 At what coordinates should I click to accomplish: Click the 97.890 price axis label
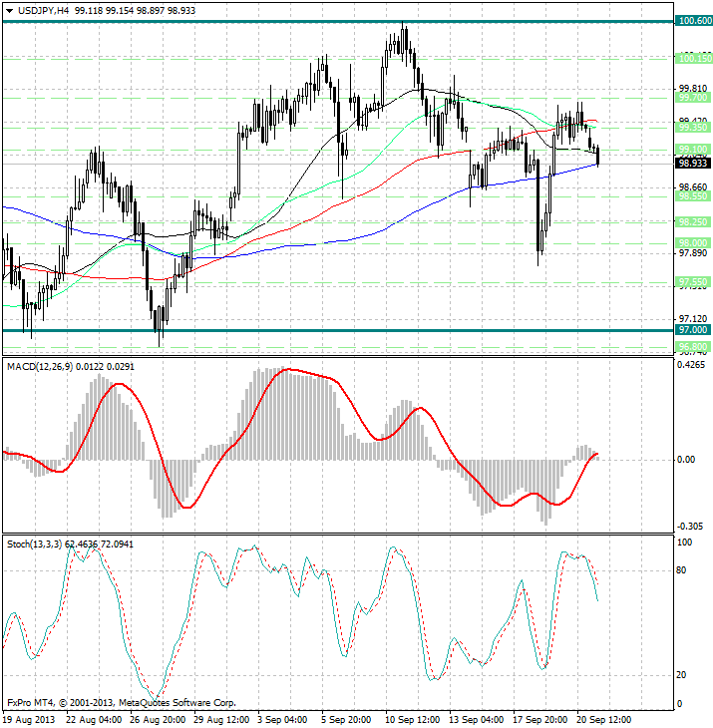(693, 253)
